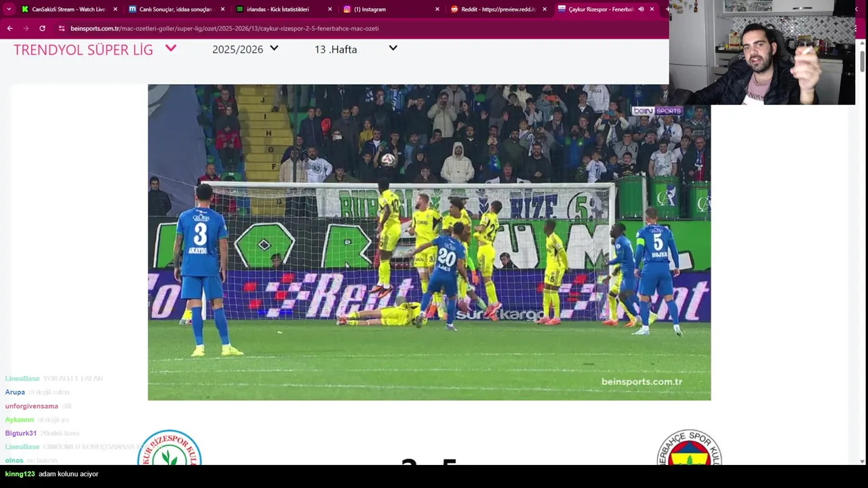Close the Canlı Sonuçlar tab
Screen dimensions: 868x488
[222, 9]
